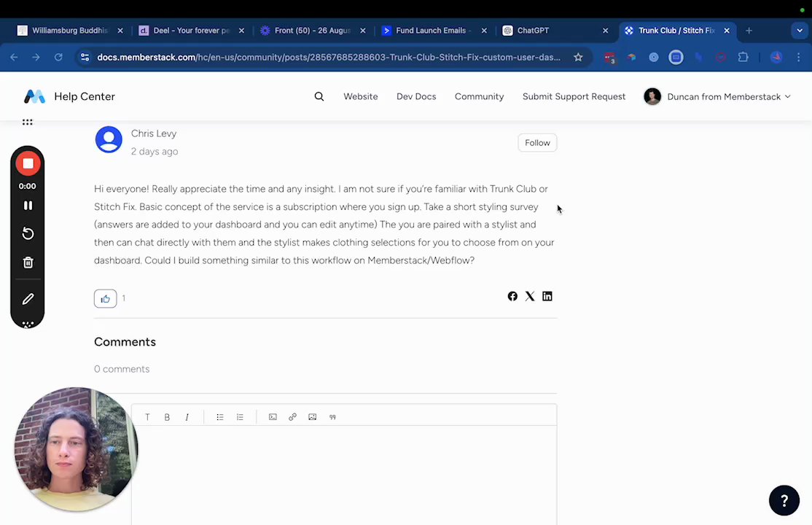The height and width of the screenshot is (525, 812).
Task: Open the Dev Docs link
Action: [x=416, y=96]
